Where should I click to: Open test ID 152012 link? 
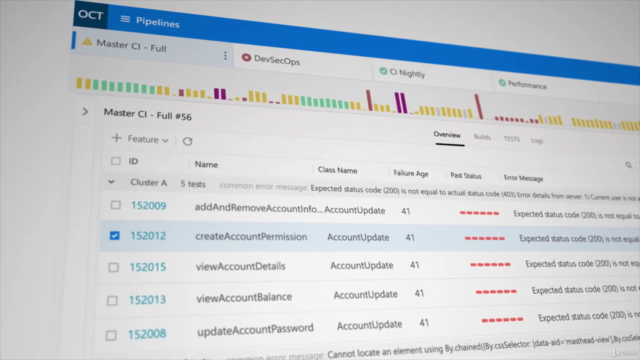(x=148, y=236)
